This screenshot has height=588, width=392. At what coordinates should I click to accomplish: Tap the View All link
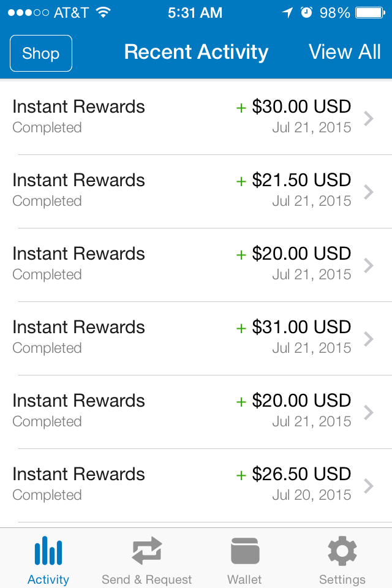point(344,51)
